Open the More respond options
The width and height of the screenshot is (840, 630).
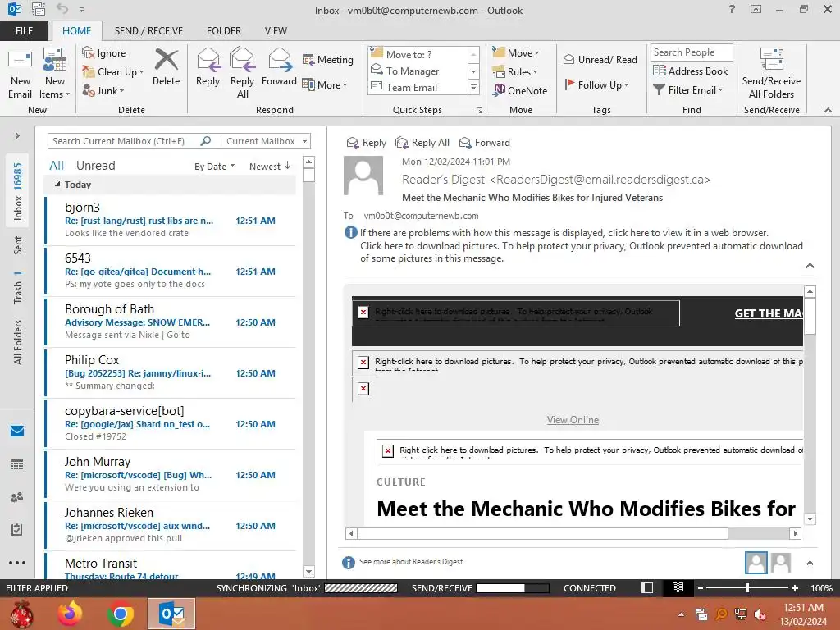click(325, 84)
